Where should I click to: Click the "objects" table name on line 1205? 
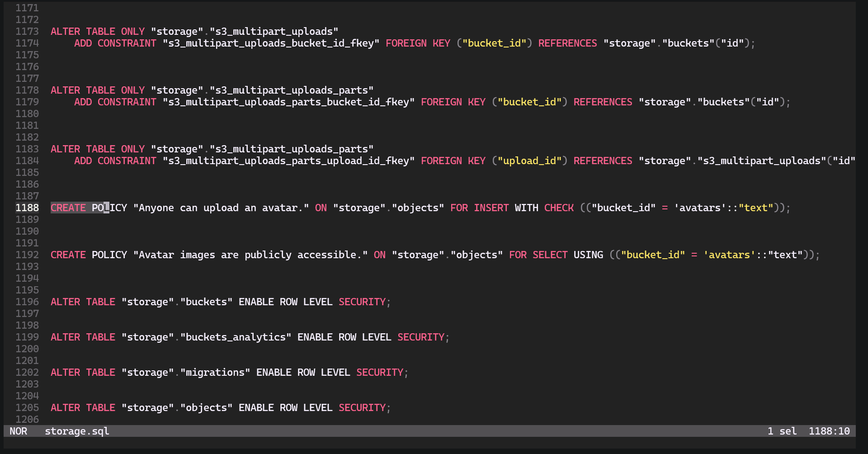pos(207,407)
